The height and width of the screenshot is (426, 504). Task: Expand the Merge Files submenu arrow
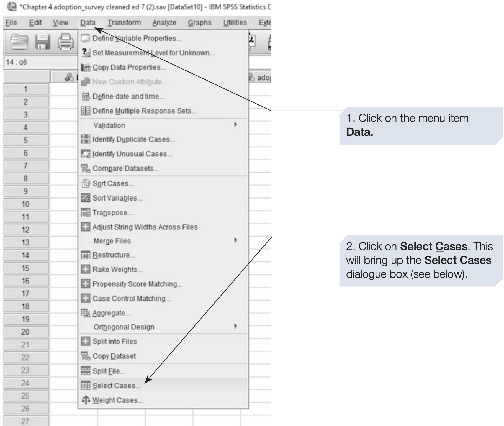[x=235, y=240]
